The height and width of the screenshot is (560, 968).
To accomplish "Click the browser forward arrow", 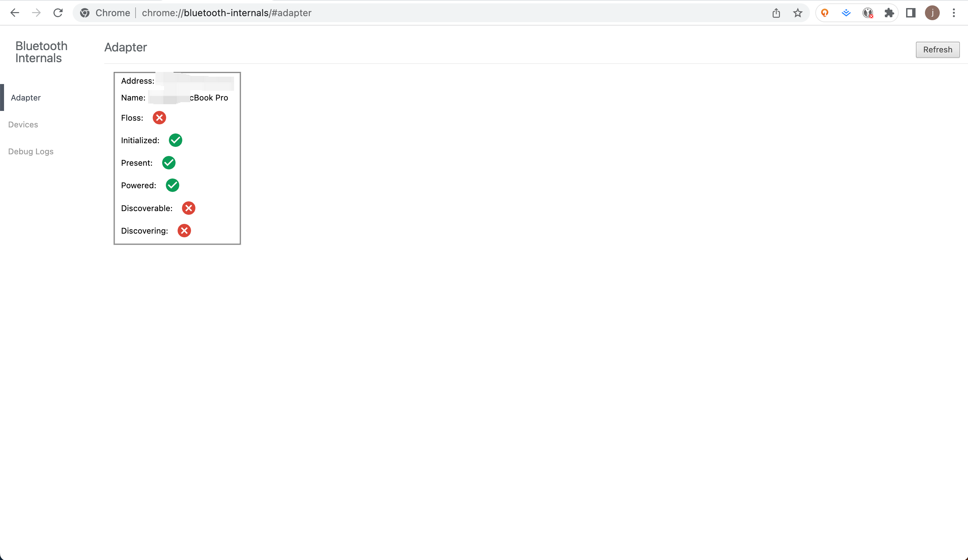I will [36, 13].
